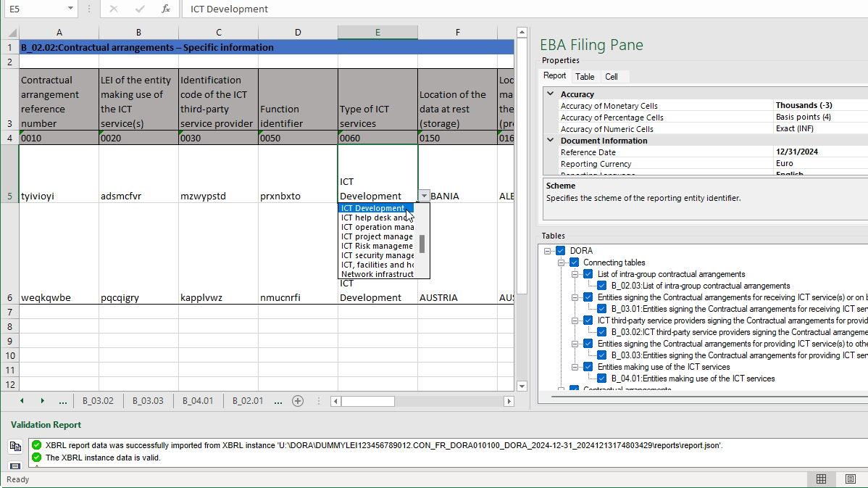Switch to the Table properties tab
Image resolution: width=868 pixels, height=488 pixels.
point(585,75)
